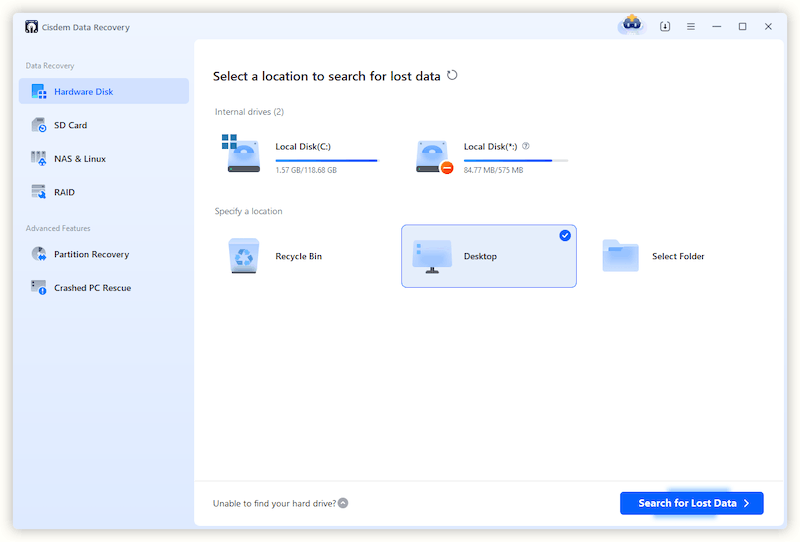Minimize the Cisdem window

tap(717, 27)
